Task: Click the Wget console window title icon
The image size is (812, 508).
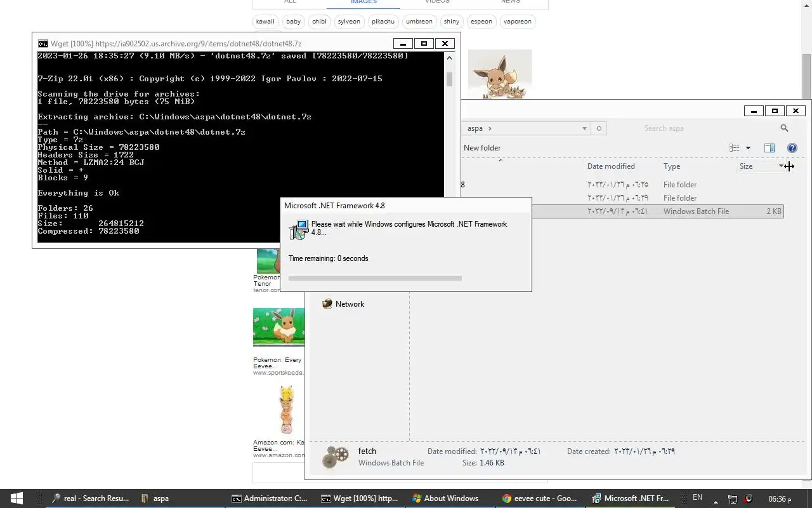Action: (43, 44)
